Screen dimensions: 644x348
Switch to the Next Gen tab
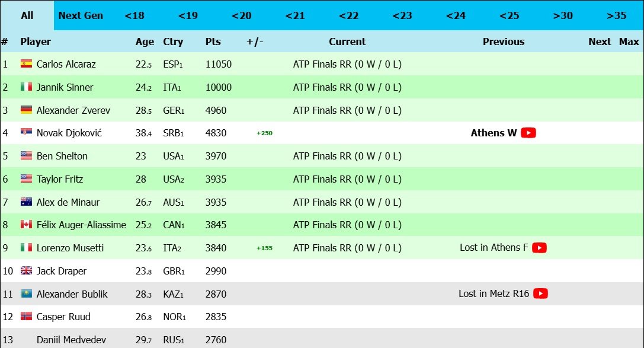pyautogui.click(x=81, y=15)
